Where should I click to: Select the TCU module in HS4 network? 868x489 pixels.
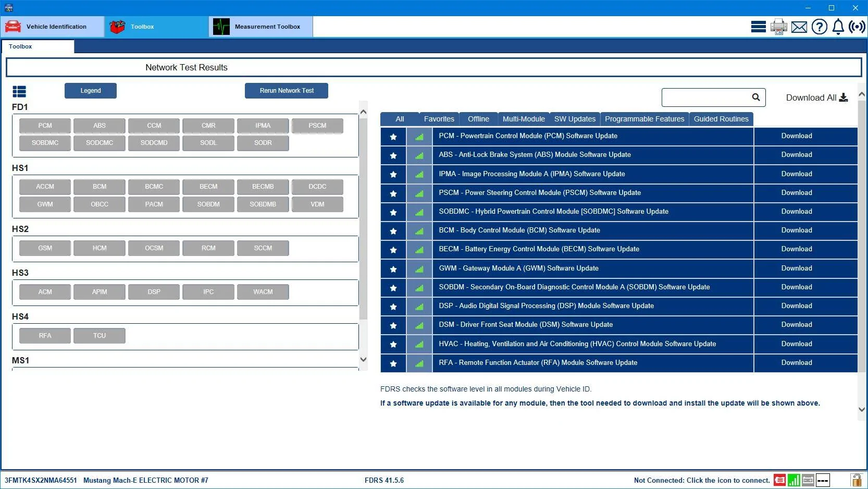(x=100, y=336)
